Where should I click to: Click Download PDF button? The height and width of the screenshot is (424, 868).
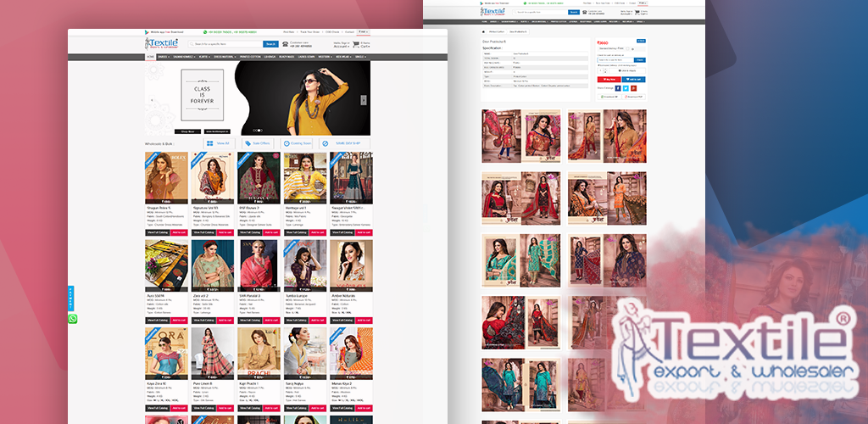pyautogui.click(x=633, y=97)
